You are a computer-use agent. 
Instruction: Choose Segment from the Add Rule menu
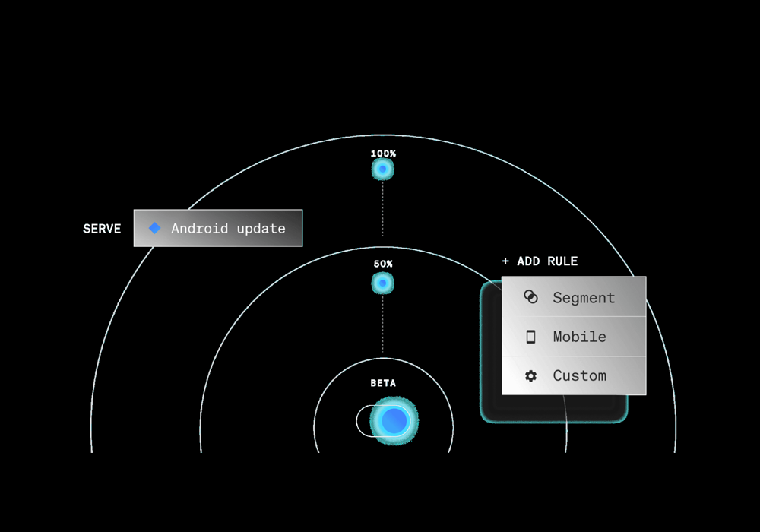(584, 298)
